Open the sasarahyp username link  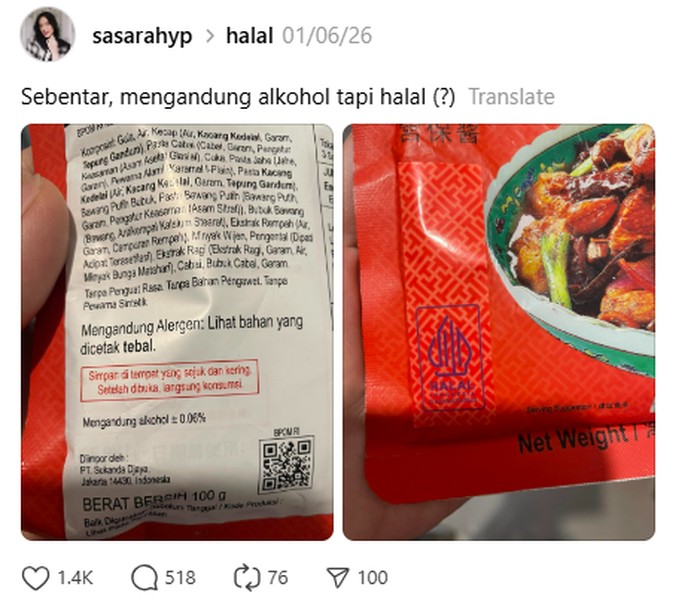click(x=142, y=36)
